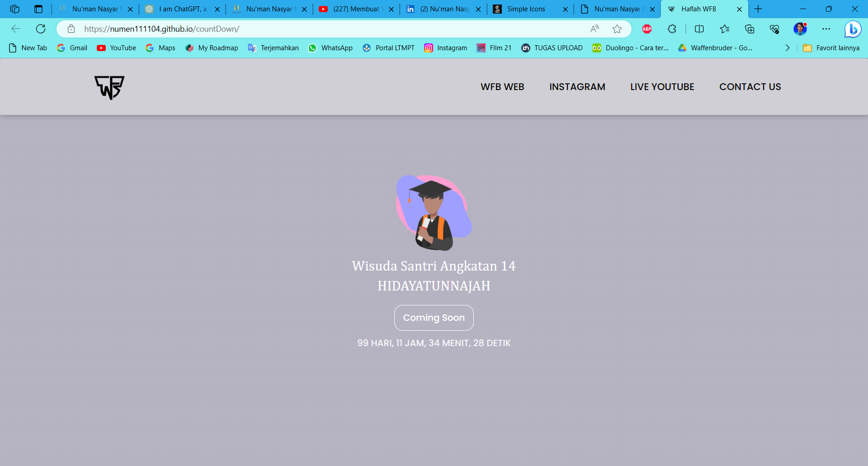Open the Collections icon

(750, 29)
